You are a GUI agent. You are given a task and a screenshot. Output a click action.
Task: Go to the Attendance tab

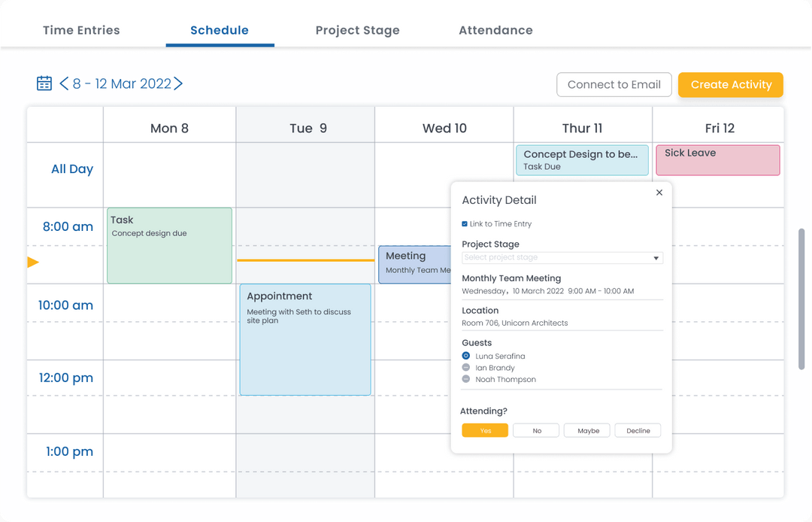[x=495, y=30]
